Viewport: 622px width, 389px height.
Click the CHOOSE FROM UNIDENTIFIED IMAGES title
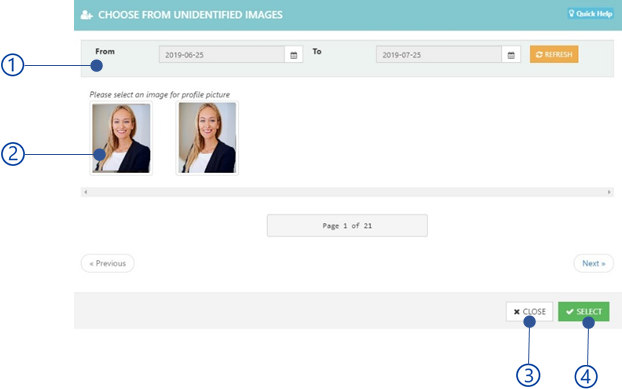190,15
